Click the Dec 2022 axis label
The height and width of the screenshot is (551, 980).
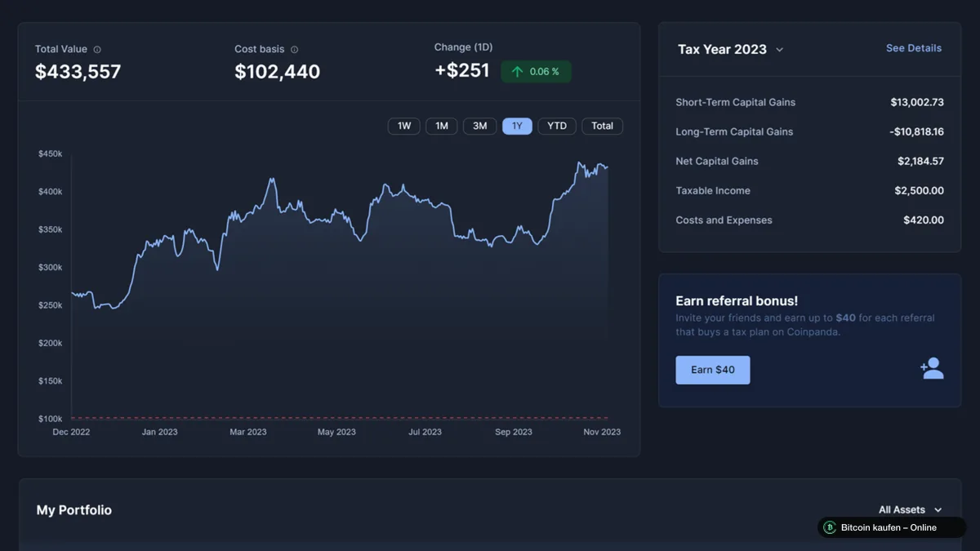[71, 432]
